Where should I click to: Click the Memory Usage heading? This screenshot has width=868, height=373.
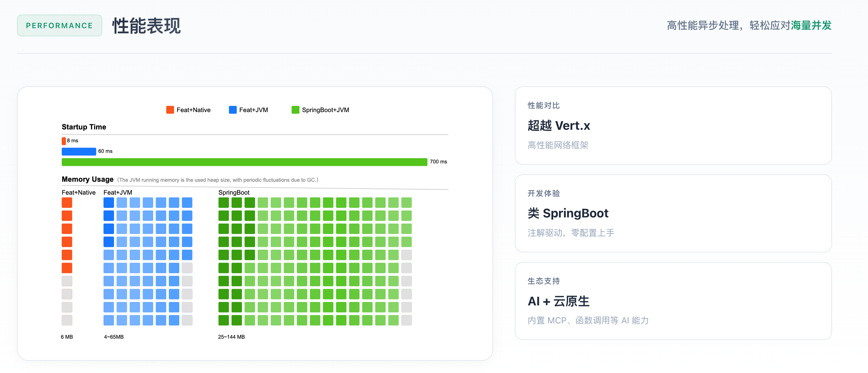click(x=88, y=179)
